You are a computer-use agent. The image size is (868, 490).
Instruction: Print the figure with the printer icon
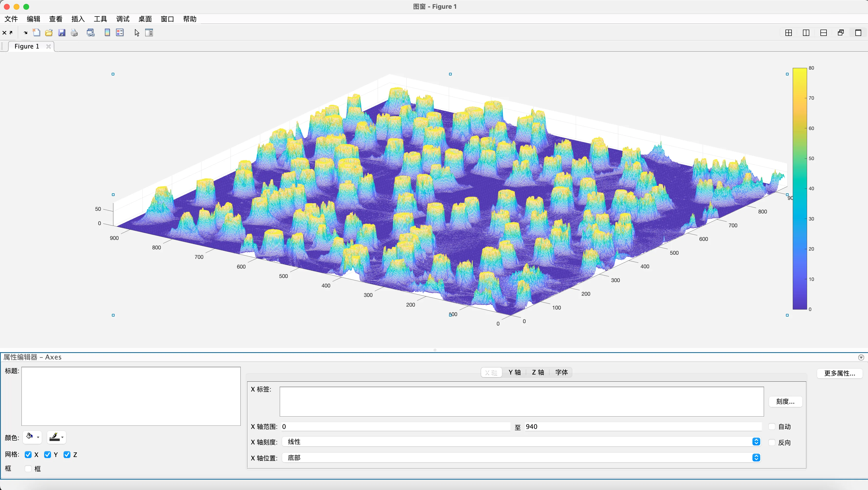pyautogui.click(x=75, y=33)
